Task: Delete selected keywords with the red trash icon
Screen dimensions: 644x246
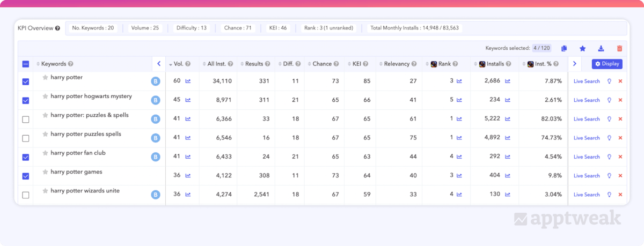Action: (619, 48)
